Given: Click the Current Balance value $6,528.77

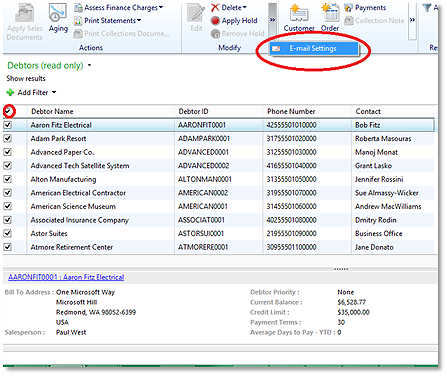Looking at the screenshot, I should click(x=351, y=302).
